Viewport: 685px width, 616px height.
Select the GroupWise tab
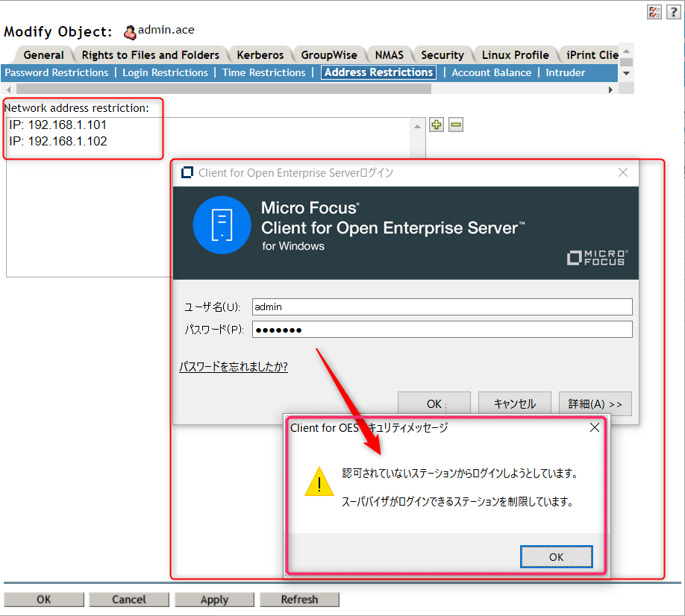[x=329, y=55]
